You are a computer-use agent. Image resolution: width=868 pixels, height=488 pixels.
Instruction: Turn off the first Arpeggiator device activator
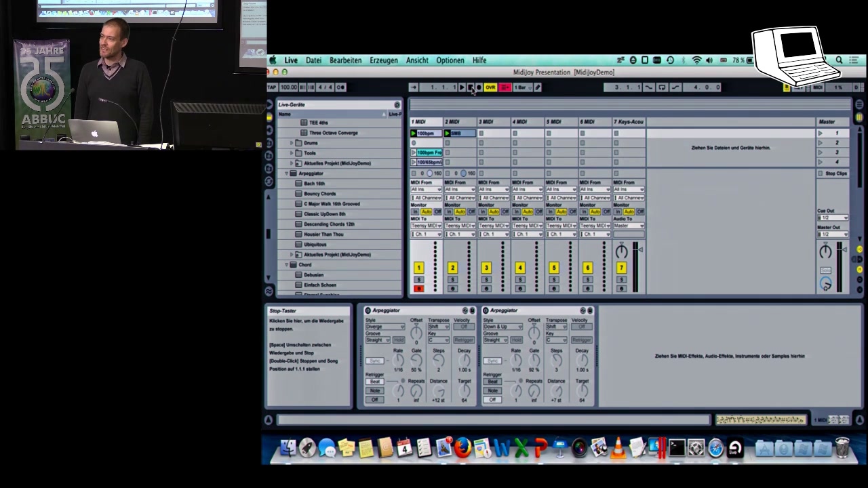368,310
